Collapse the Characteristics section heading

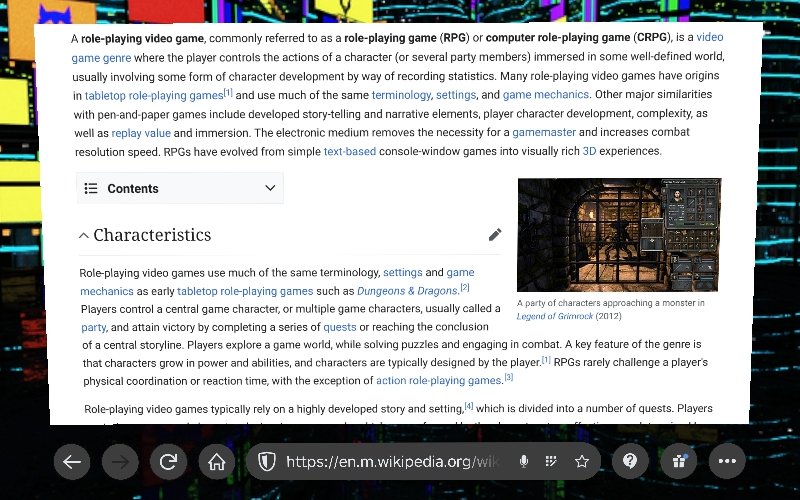[84, 236]
